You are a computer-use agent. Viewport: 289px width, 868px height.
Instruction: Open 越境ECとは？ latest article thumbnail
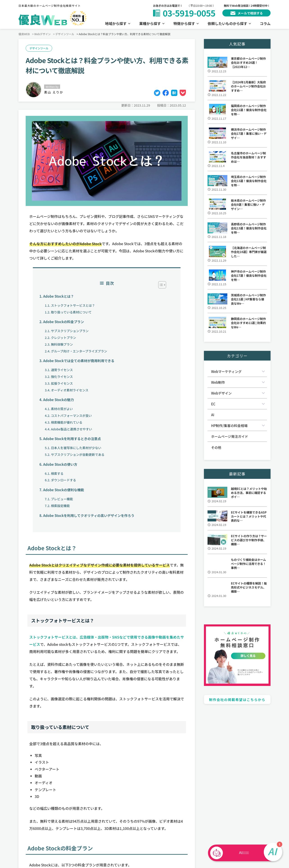click(217, 492)
